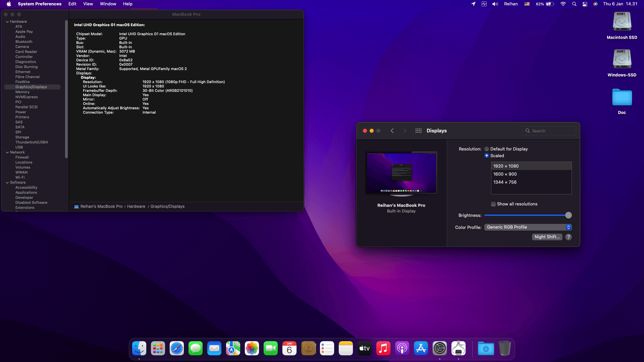Open the Help menu
The width and height of the screenshot is (644, 362).
[x=128, y=4]
